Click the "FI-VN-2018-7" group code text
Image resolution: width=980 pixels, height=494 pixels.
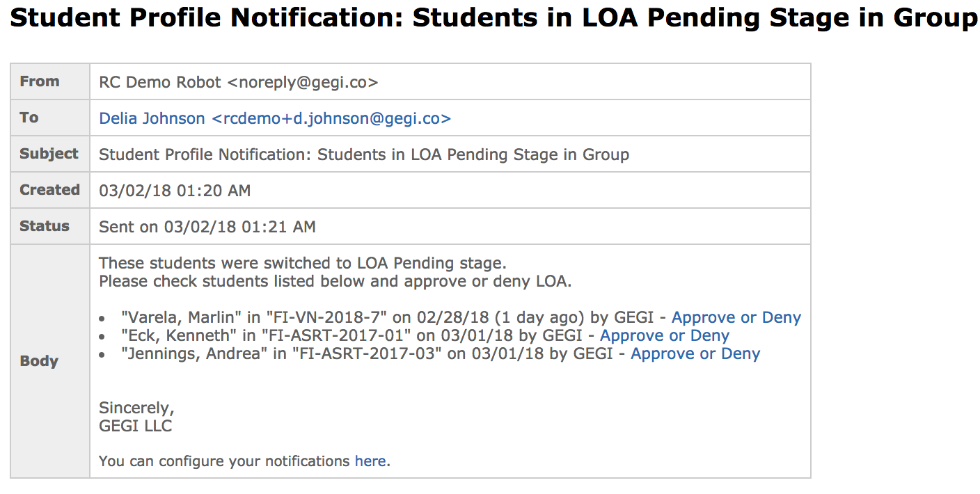[327, 317]
